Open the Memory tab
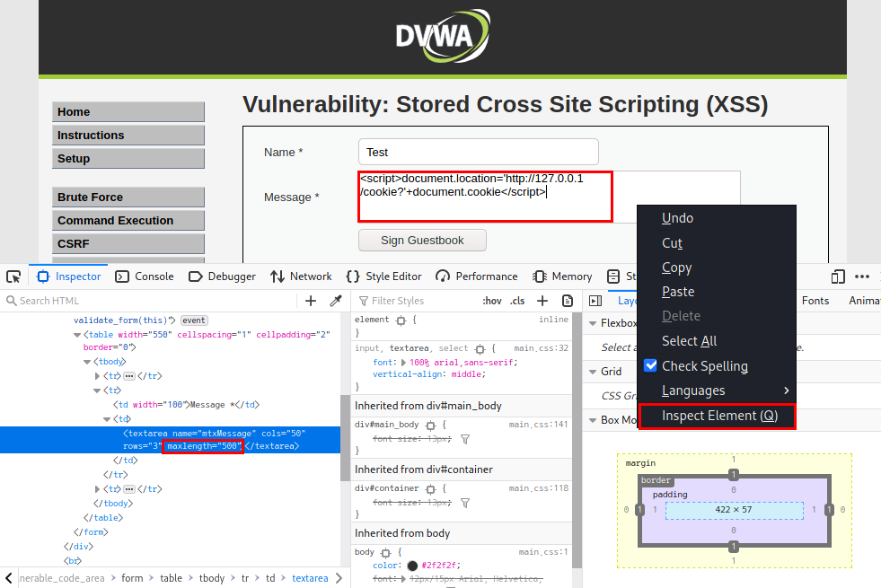Viewport: 881px width, 588px height. pos(562,276)
